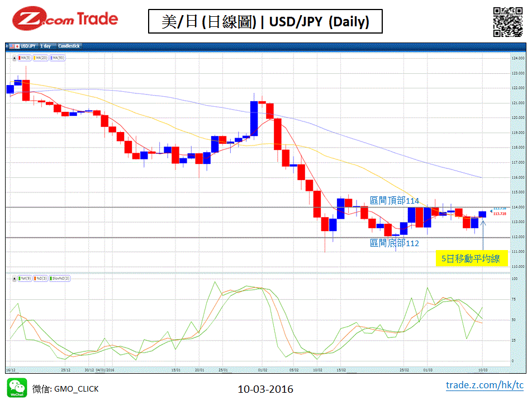532x400 pixels.
Task: Open the Candlestick chart type selector
Action: 69,46
